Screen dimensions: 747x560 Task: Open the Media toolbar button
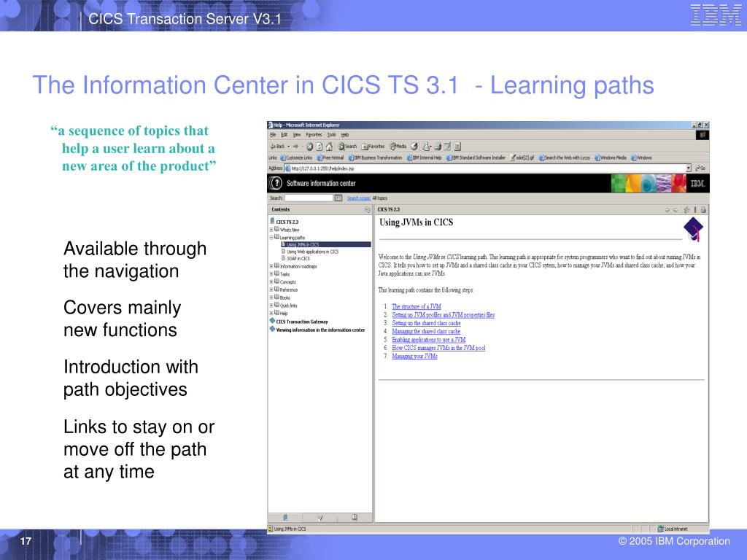pos(398,146)
